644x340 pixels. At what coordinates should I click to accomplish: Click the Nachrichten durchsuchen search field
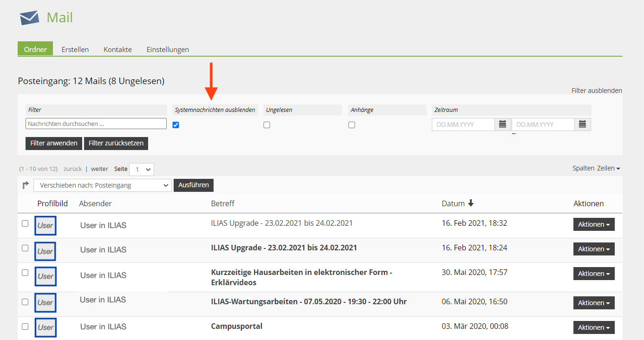pyautogui.click(x=96, y=124)
